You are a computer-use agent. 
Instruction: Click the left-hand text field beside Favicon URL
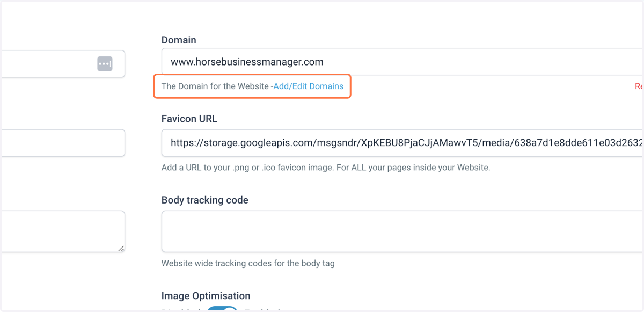[62, 143]
